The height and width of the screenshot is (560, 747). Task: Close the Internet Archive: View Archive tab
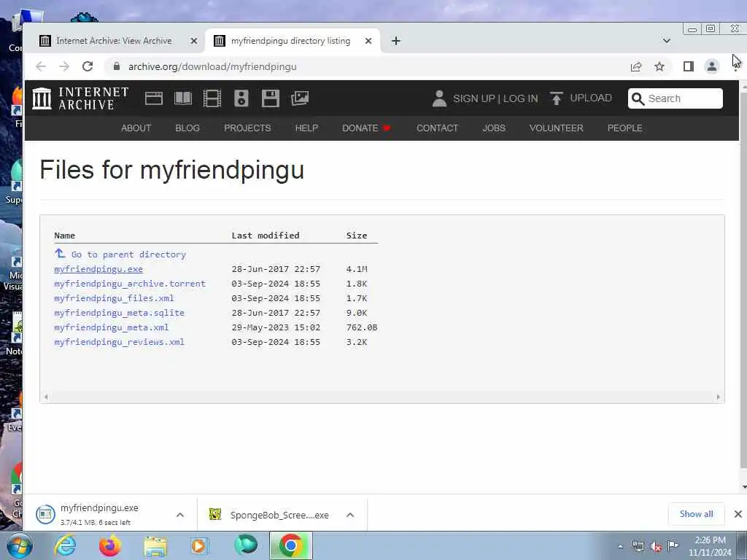coord(194,41)
